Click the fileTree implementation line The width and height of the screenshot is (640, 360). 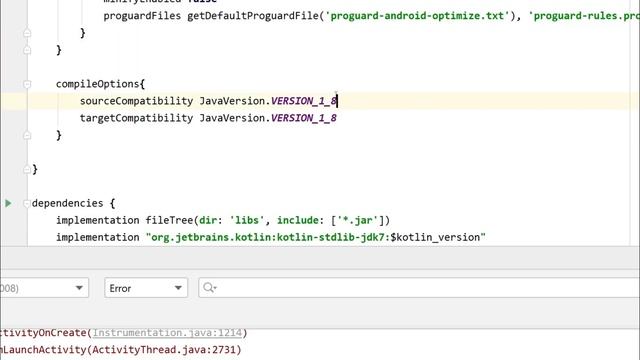(223, 220)
